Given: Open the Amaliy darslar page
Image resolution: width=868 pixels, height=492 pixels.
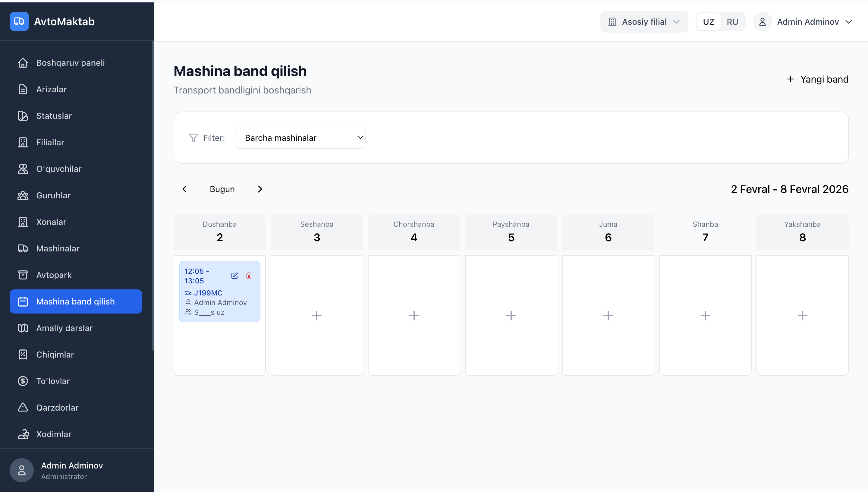Looking at the screenshot, I should [x=64, y=328].
